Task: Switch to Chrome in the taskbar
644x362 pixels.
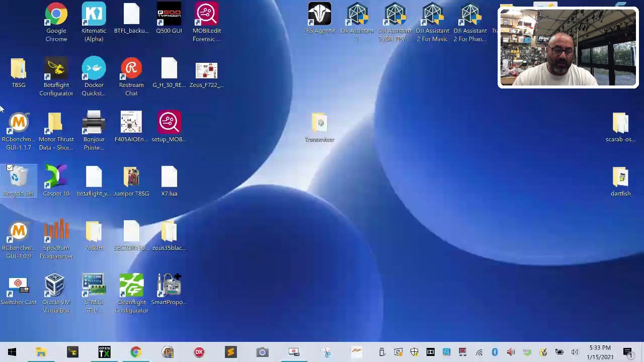Action: point(136,352)
